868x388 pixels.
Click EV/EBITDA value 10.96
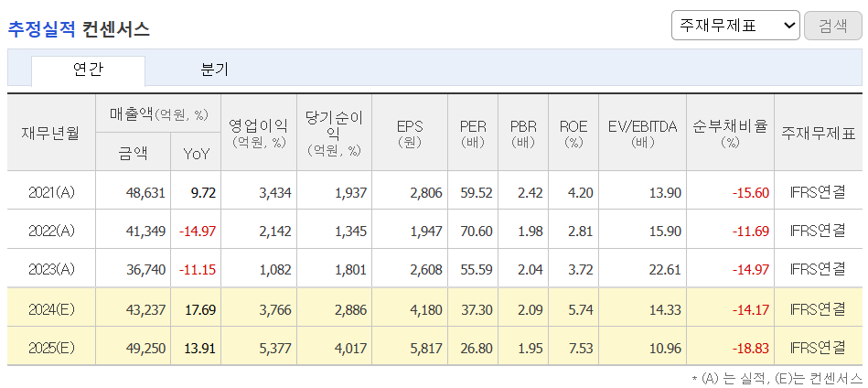coord(665,348)
